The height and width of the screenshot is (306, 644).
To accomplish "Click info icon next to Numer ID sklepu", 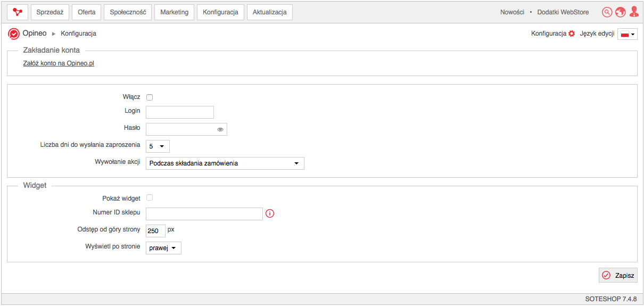I will (270, 213).
